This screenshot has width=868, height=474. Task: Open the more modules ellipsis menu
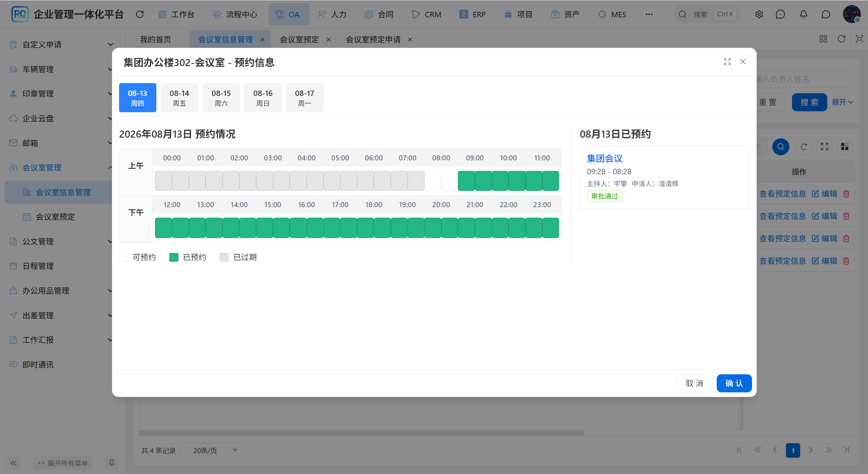649,14
